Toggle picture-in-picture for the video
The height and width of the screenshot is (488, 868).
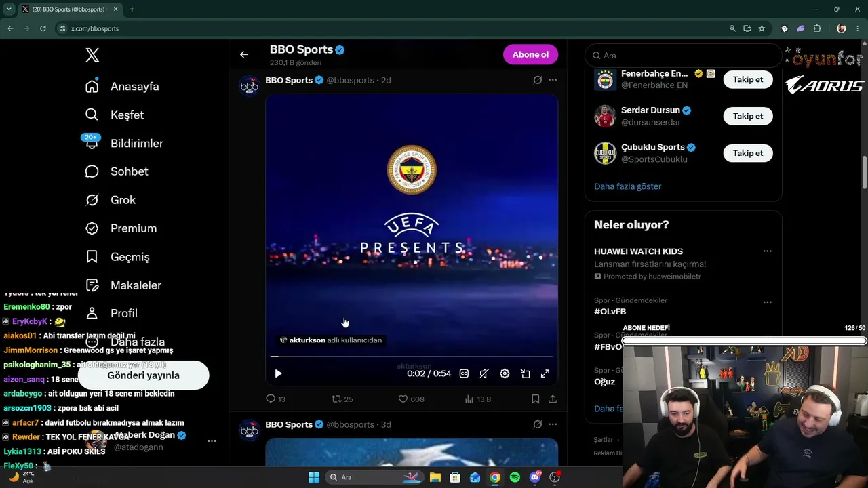click(x=525, y=373)
